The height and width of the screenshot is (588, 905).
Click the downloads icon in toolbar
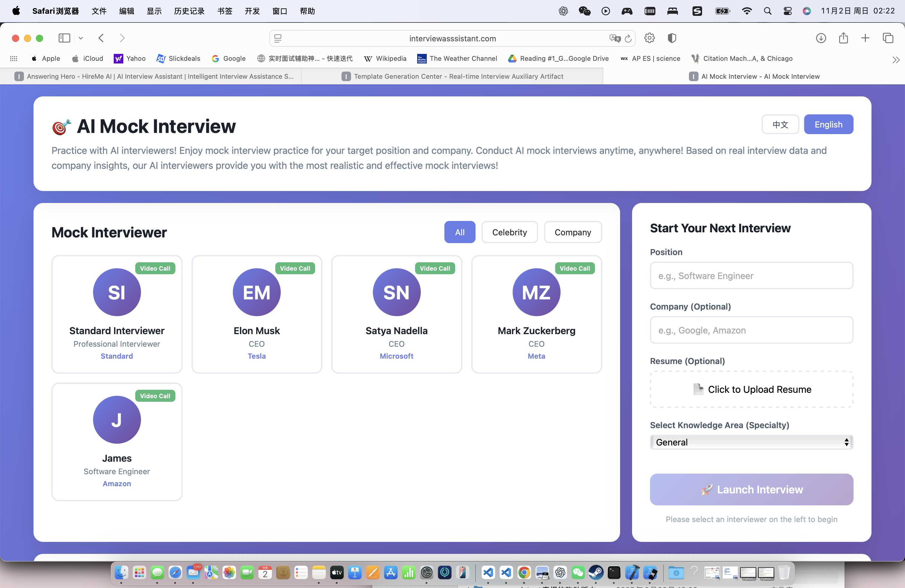coord(821,38)
